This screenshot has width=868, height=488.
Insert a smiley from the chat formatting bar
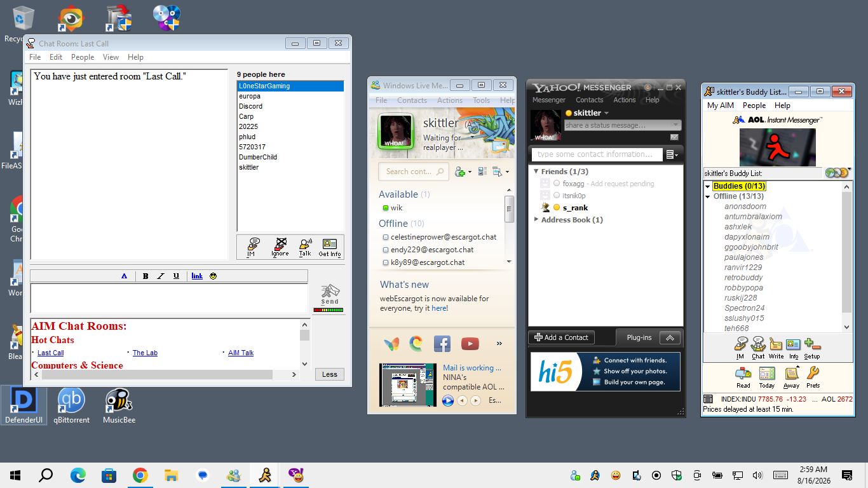coord(214,276)
